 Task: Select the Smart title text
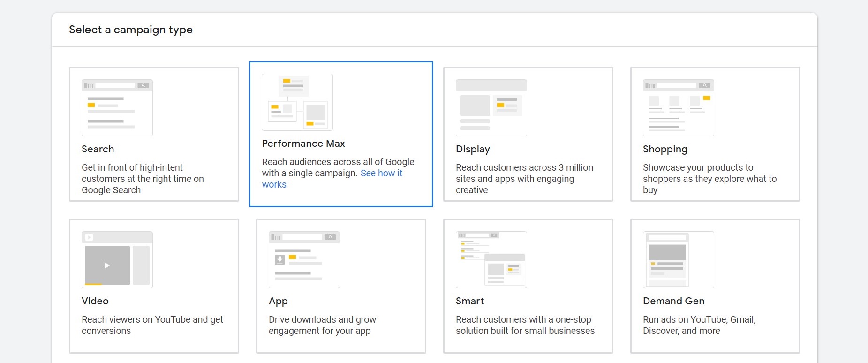tap(470, 301)
